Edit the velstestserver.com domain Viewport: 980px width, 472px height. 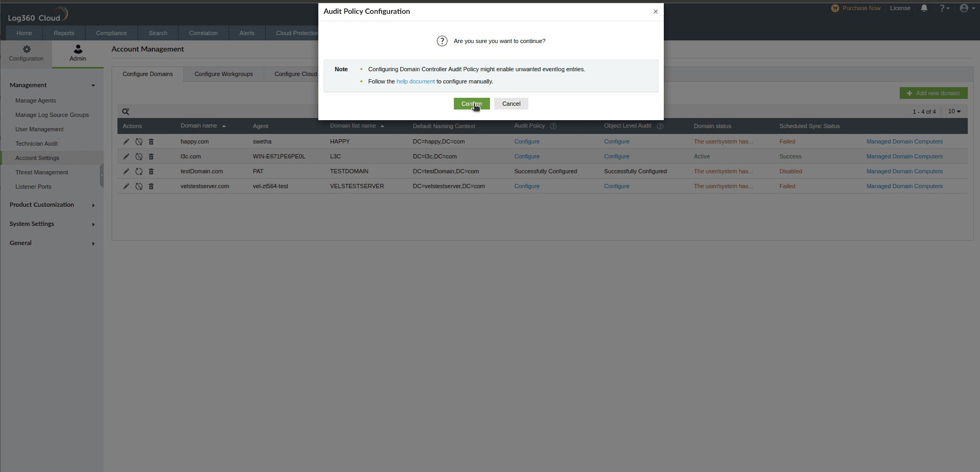tap(126, 186)
